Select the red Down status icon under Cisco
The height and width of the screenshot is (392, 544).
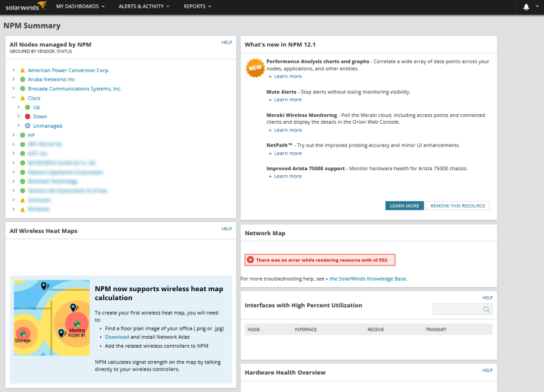click(27, 116)
